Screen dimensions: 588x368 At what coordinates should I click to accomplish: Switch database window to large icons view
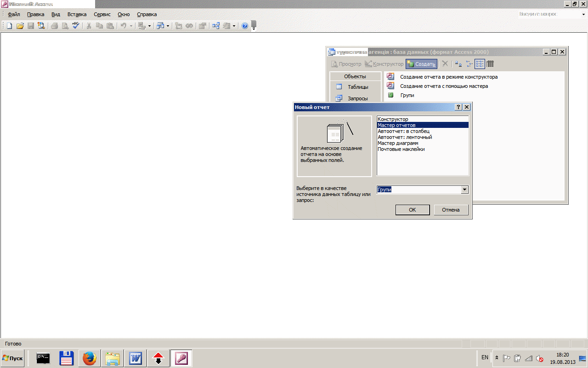pyautogui.click(x=458, y=64)
